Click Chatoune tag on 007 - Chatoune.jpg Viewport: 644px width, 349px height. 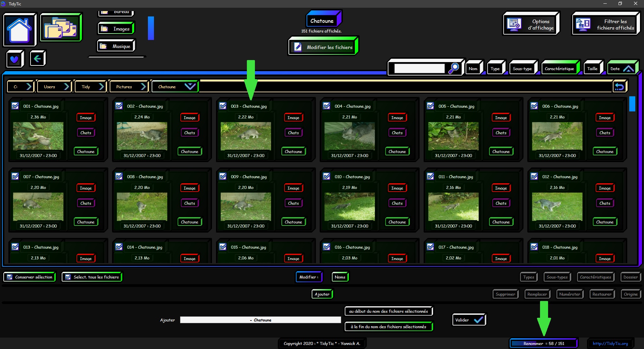[86, 222]
